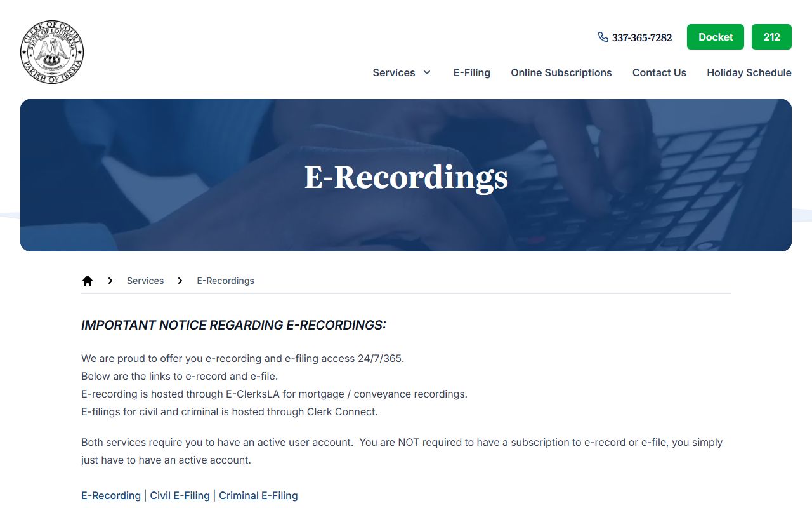This screenshot has height=508, width=812.
Task: View the Holiday Schedule page
Action: [749, 72]
